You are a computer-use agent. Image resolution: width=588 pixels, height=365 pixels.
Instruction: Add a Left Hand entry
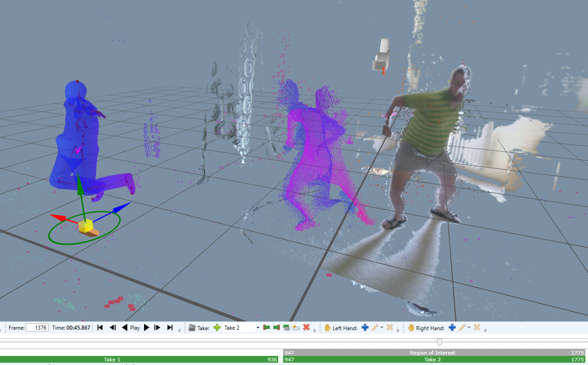tap(365, 327)
